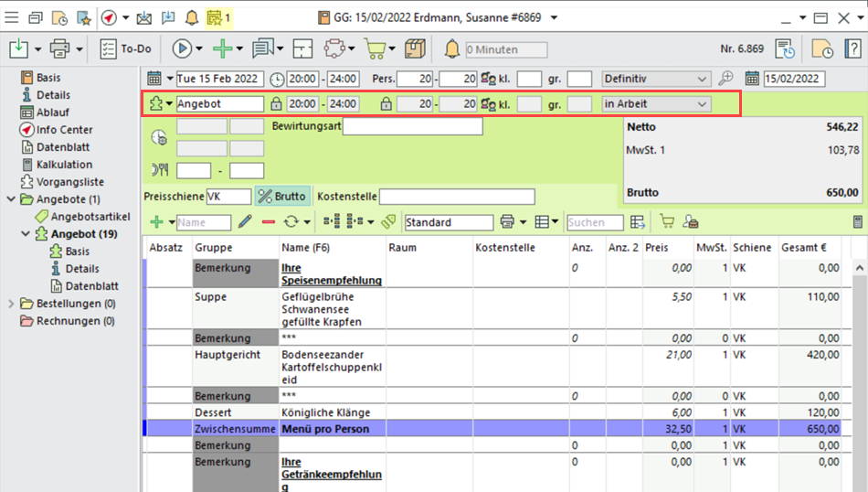Image resolution: width=868 pixels, height=492 pixels.
Task: Click the bell reminder icon beside Minuten
Action: coord(451,48)
